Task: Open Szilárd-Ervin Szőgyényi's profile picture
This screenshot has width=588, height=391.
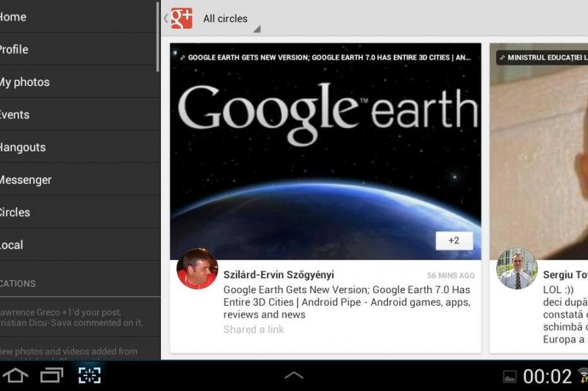Action: click(197, 268)
